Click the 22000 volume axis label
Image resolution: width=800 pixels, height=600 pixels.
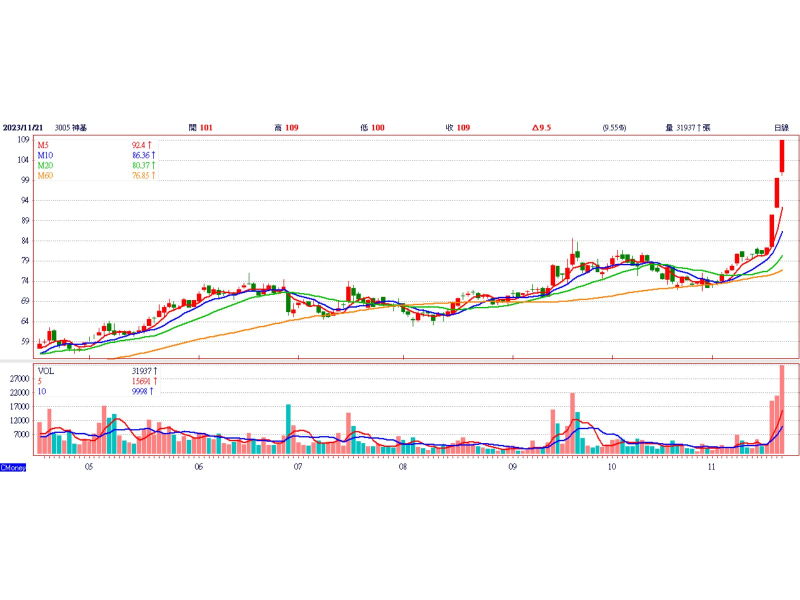coord(19,393)
